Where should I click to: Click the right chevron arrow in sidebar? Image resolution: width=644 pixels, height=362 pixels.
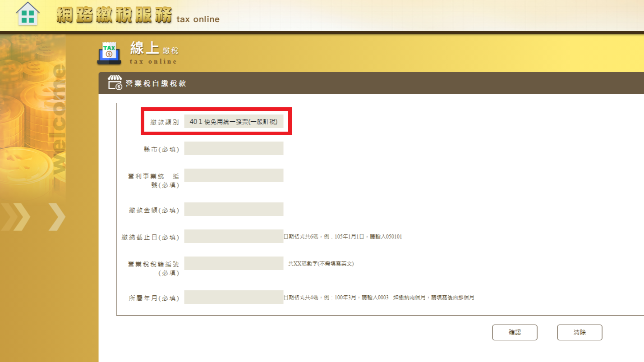click(56, 217)
